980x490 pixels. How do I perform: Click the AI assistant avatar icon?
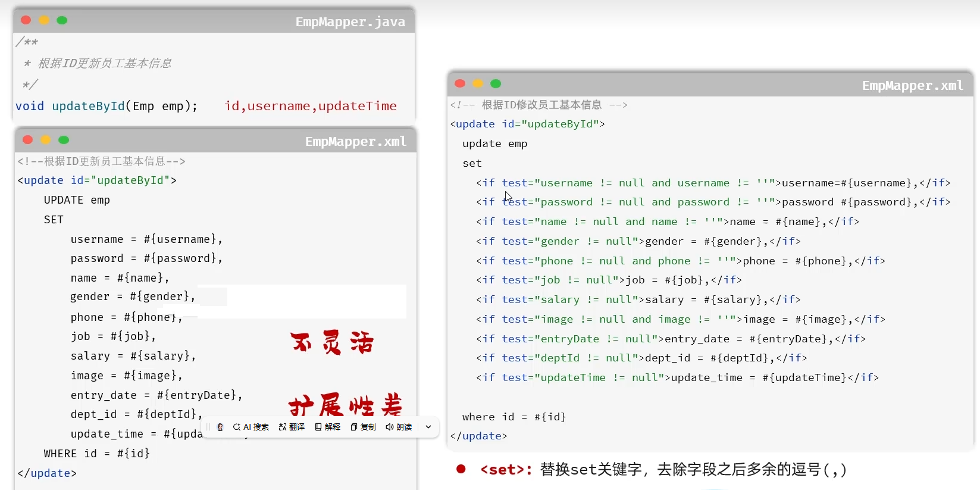(220, 427)
